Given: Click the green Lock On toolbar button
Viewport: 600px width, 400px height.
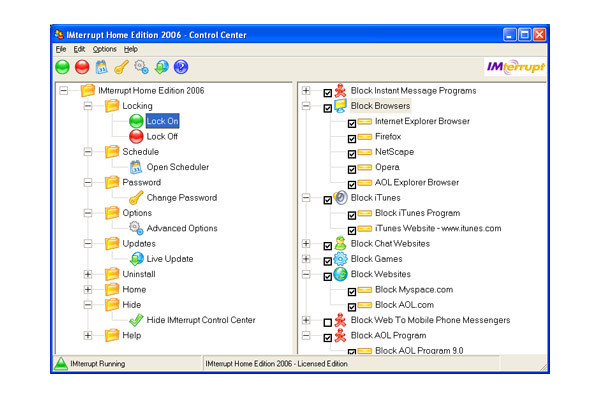Looking at the screenshot, I should click(62, 67).
